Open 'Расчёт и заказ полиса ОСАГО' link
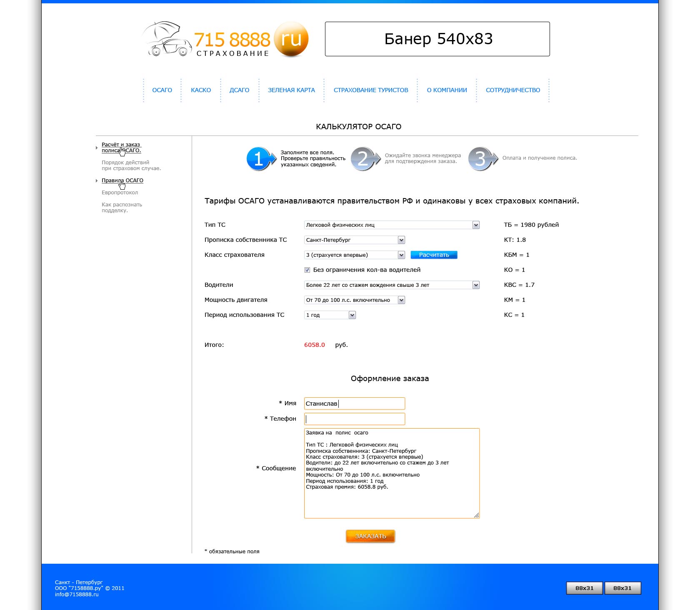 [121, 148]
